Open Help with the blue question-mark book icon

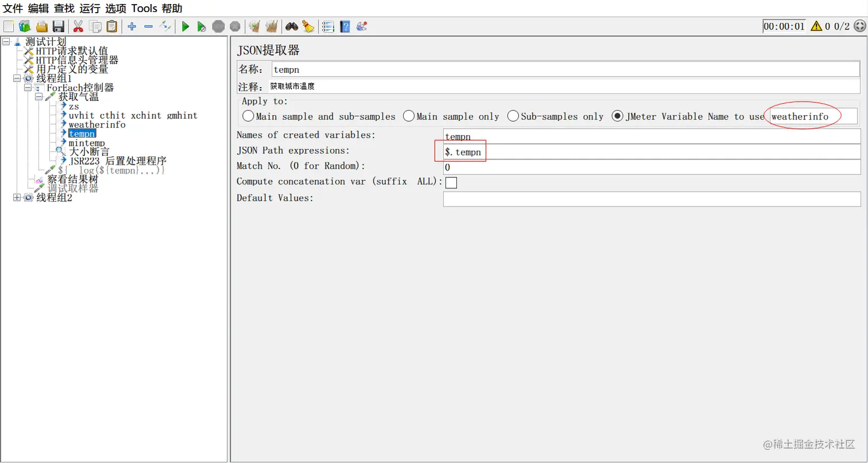point(345,26)
